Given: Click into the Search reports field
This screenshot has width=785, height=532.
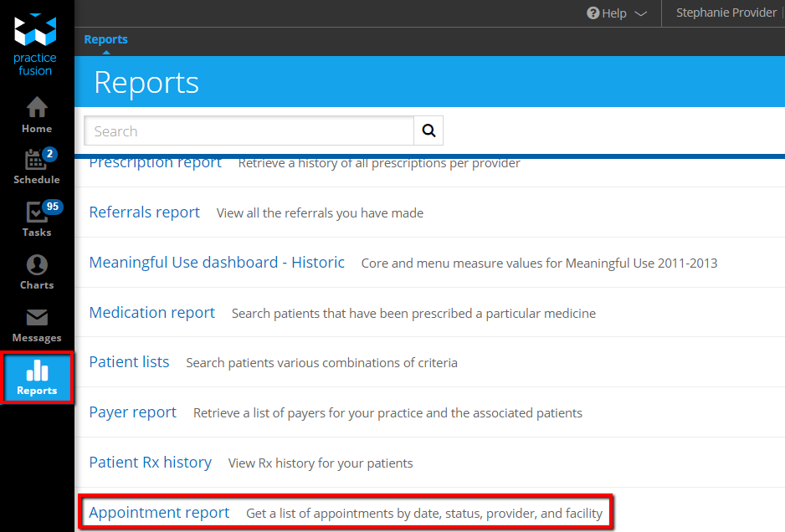Looking at the screenshot, I should [249, 130].
